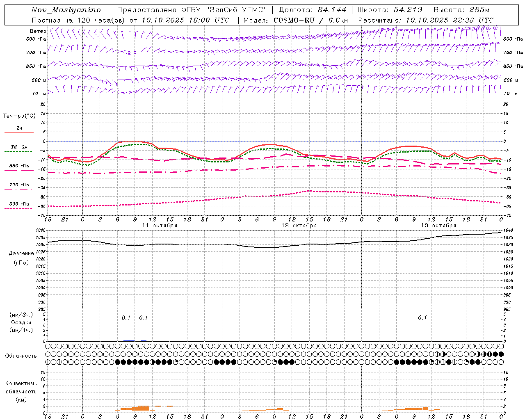This screenshot has width=525, height=420.
Task: Select the forecast span Прогноз на 120 часа(ов)
Action: pyautogui.click(x=79, y=20)
